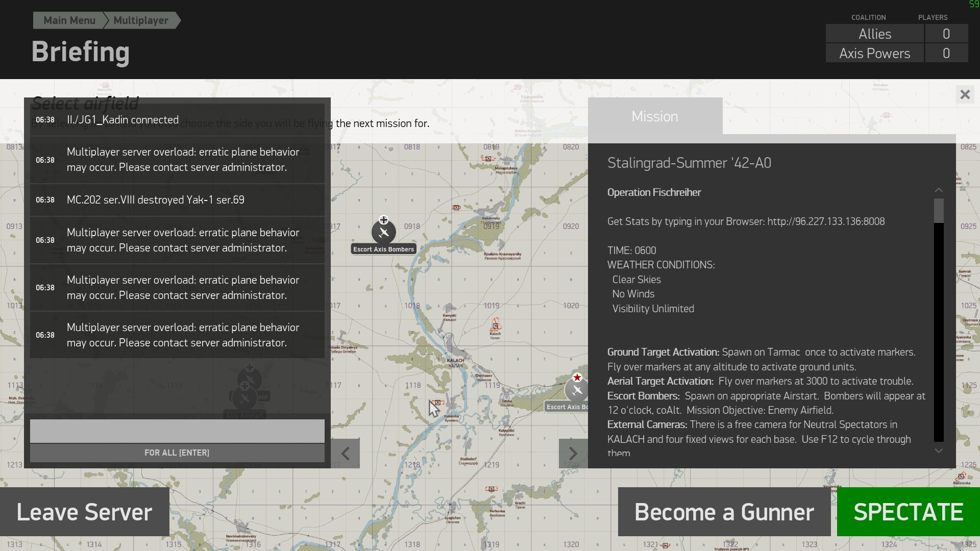The image size is (980, 551).
Task: Click the Become a Gunner button
Action: pos(724,512)
